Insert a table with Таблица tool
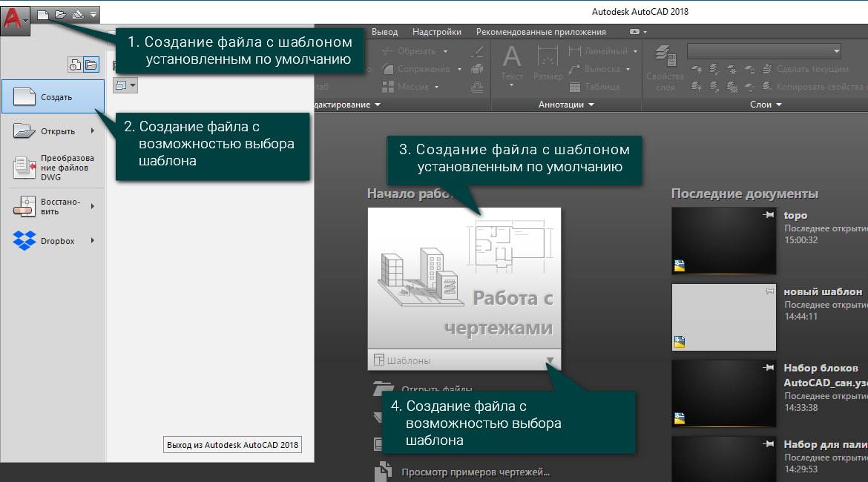 594,87
